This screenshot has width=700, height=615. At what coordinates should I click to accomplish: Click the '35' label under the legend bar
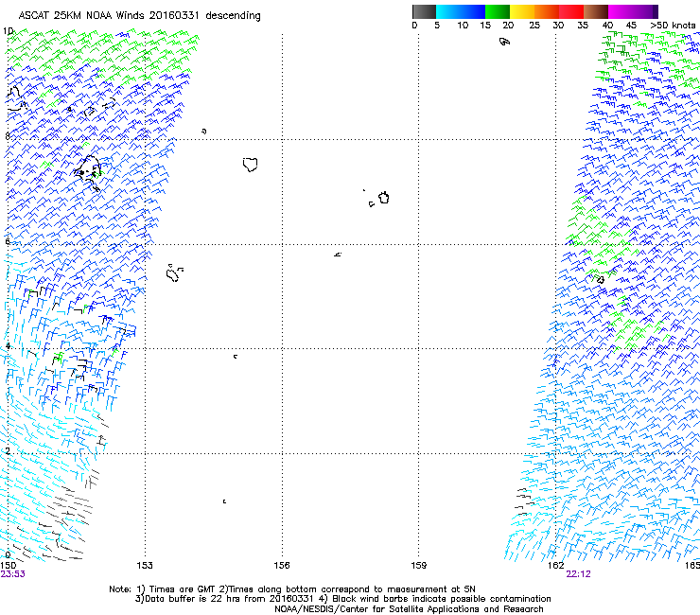click(583, 26)
